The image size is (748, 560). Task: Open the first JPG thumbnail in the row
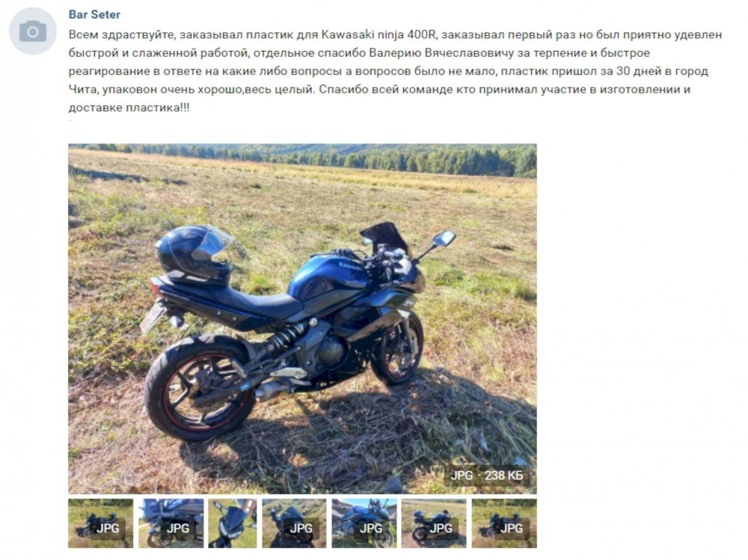pyautogui.click(x=101, y=523)
